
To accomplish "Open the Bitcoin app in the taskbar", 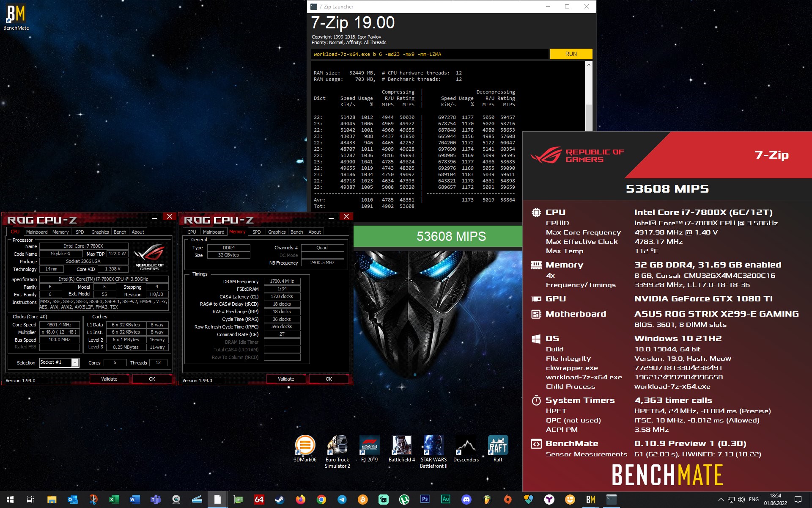I will 362,500.
